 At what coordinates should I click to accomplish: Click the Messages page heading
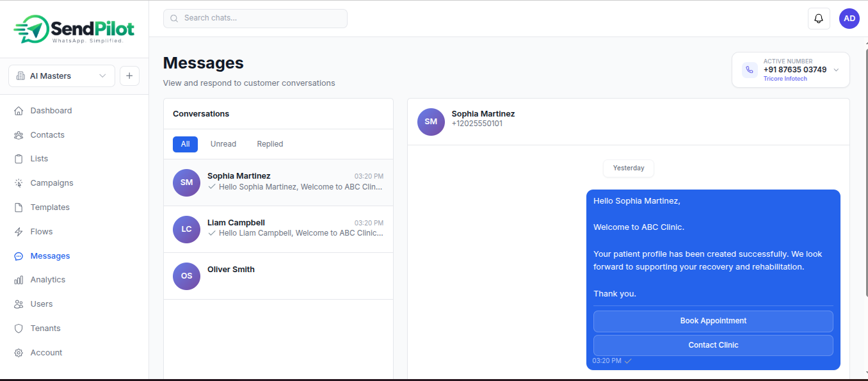pyautogui.click(x=203, y=63)
